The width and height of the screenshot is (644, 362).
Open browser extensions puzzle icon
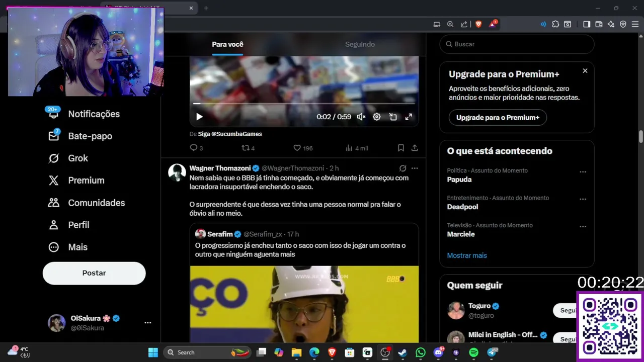coord(555,24)
